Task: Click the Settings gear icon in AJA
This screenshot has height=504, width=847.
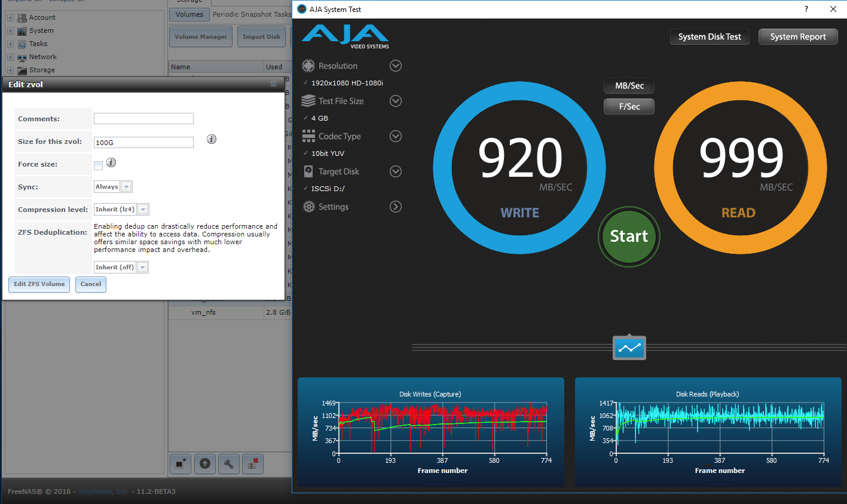Action: tap(308, 207)
